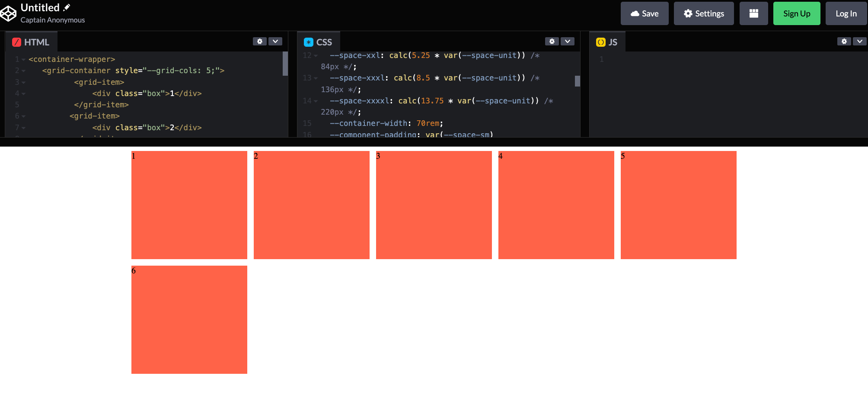
Task: Open the layout change view icon button
Action: tap(753, 13)
